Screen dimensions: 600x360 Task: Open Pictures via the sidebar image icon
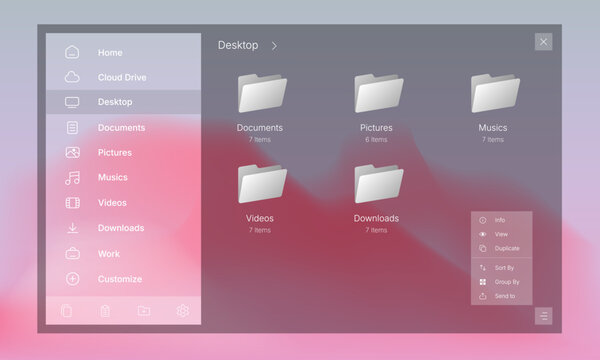coord(72,152)
